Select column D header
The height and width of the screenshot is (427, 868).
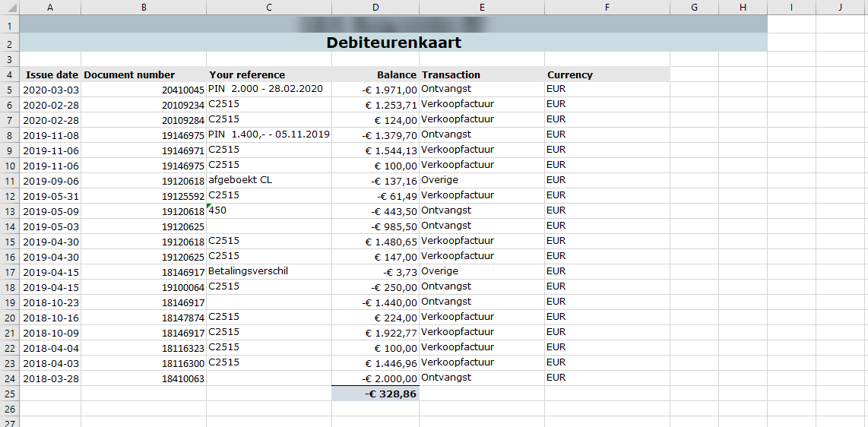[x=376, y=7]
